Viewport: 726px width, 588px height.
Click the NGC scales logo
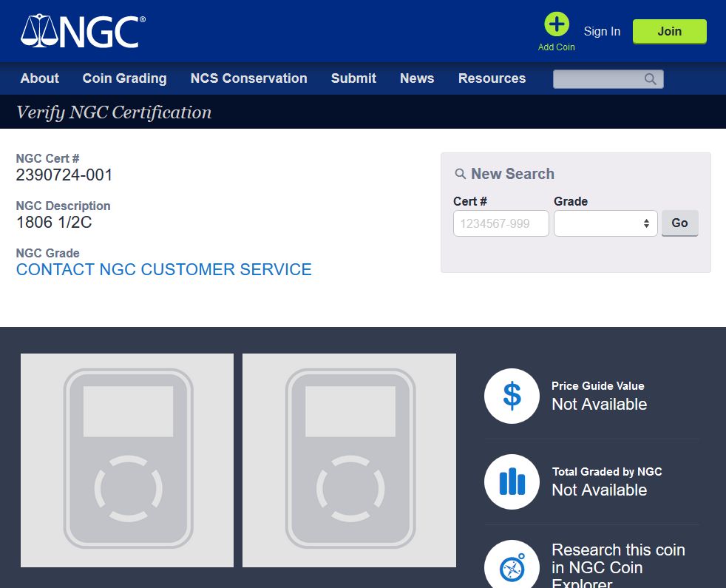[84, 31]
